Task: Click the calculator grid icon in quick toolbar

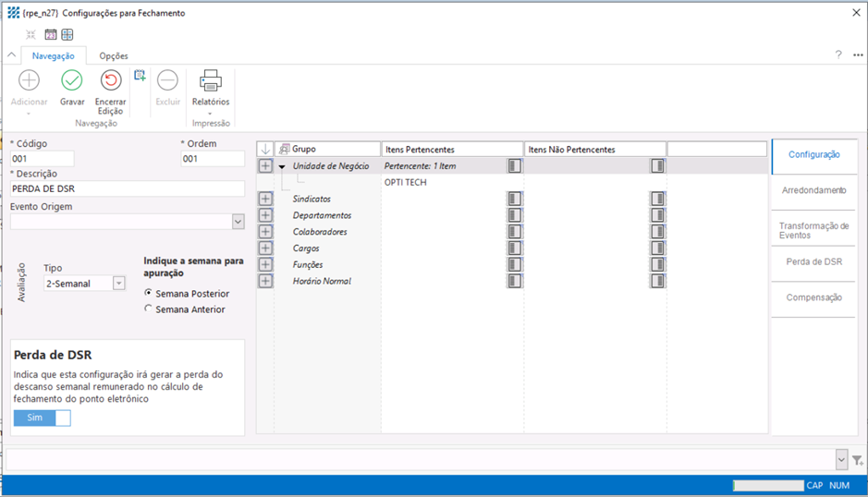Action: click(x=67, y=35)
